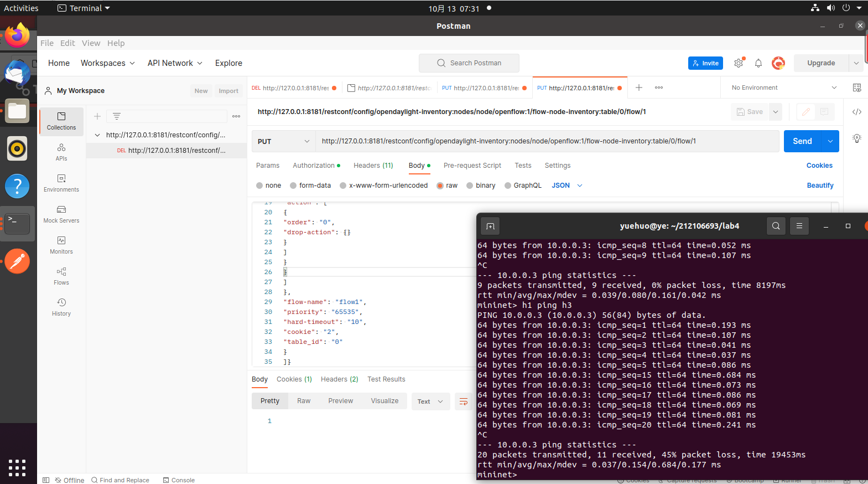The height and width of the screenshot is (484, 868).
Task: Focus the request URL field
Action: [547, 141]
